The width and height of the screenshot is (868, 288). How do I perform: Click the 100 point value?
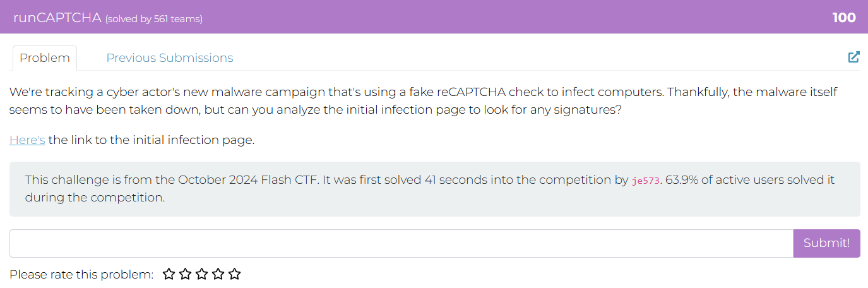(x=843, y=18)
